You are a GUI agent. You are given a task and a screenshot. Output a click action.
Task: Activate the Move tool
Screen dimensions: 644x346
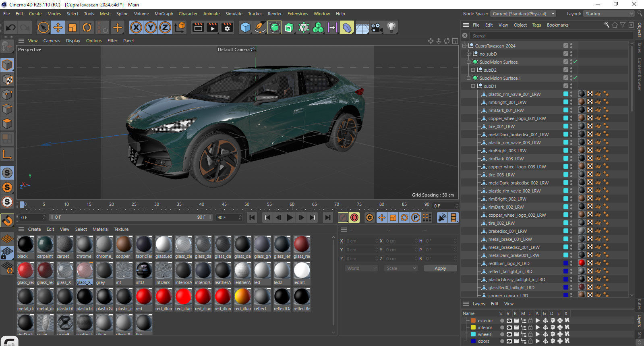(58, 27)
